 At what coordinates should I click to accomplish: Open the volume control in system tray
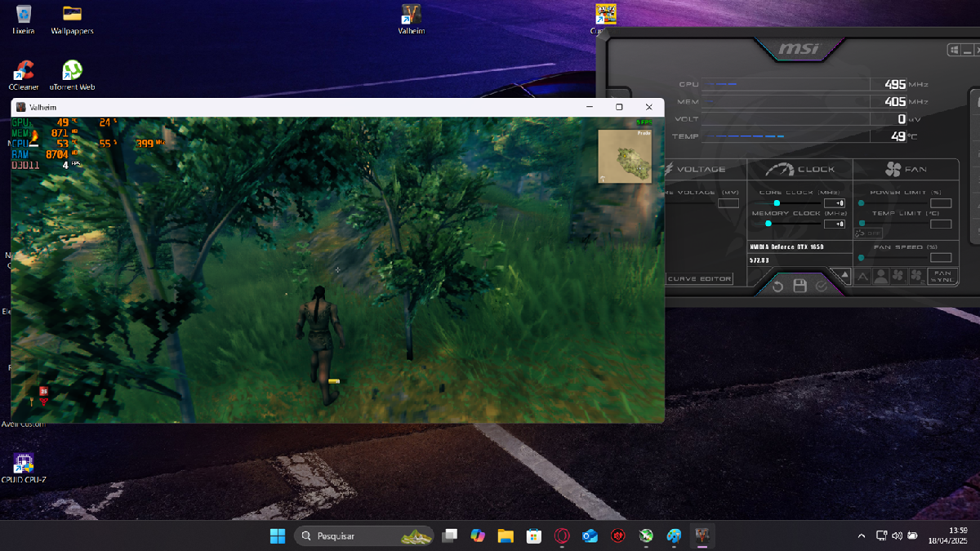click(x=897, y=536)
